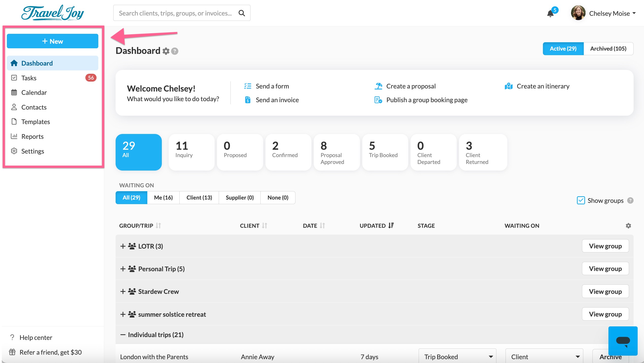Click the Dashboard help question mark icon
The width and height of the screenshot is (644, 363).
pos(175,51)
